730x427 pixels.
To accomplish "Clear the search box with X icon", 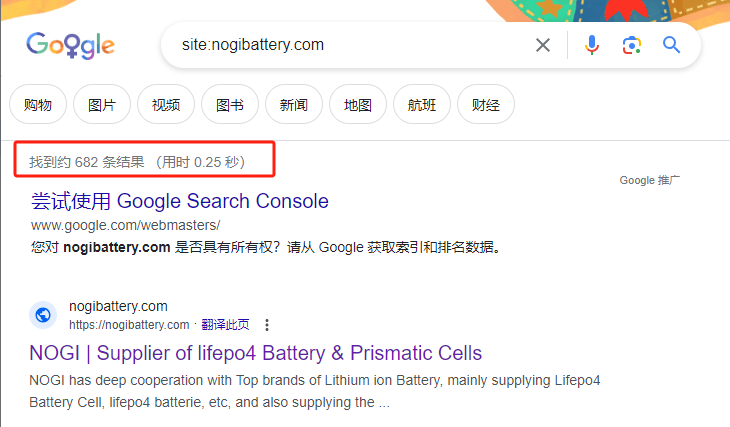I will tap(543, 45).
